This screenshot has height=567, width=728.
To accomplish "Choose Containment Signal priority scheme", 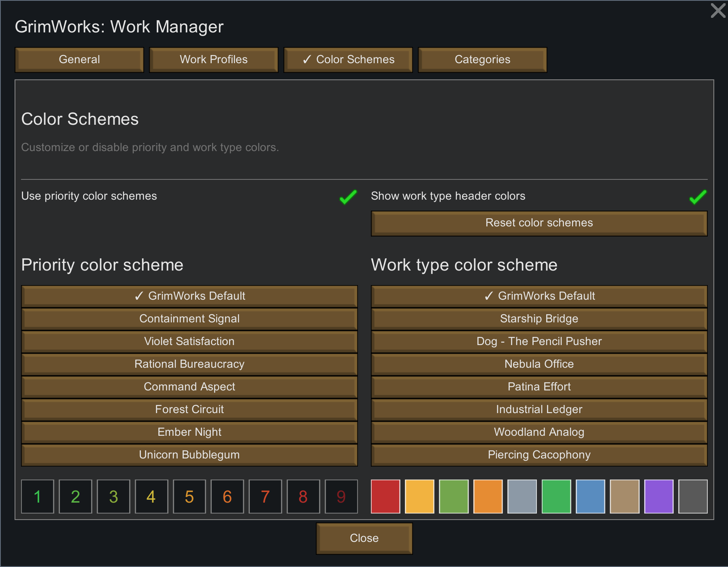I will point(189,319).
